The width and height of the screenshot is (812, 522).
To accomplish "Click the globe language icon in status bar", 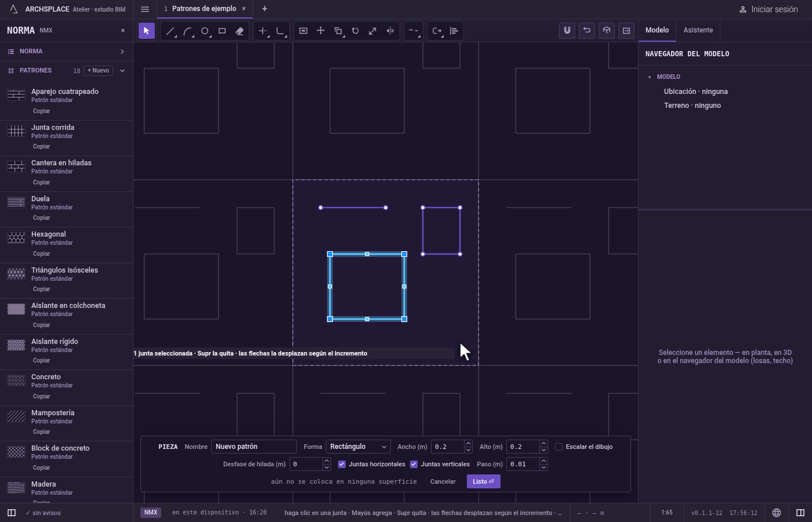I will coord(777,513).
